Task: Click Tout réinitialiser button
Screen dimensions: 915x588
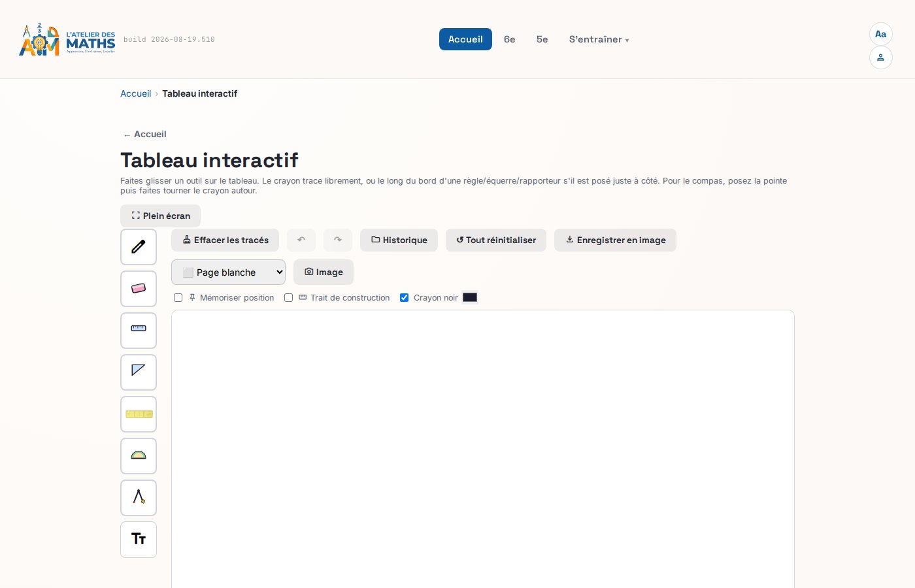Action: tap(496, 240)
